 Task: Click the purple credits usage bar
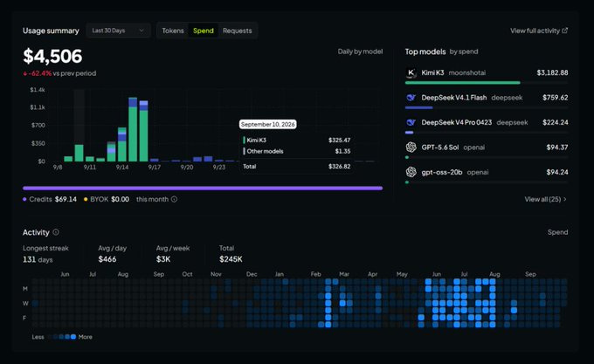(203, 188)
